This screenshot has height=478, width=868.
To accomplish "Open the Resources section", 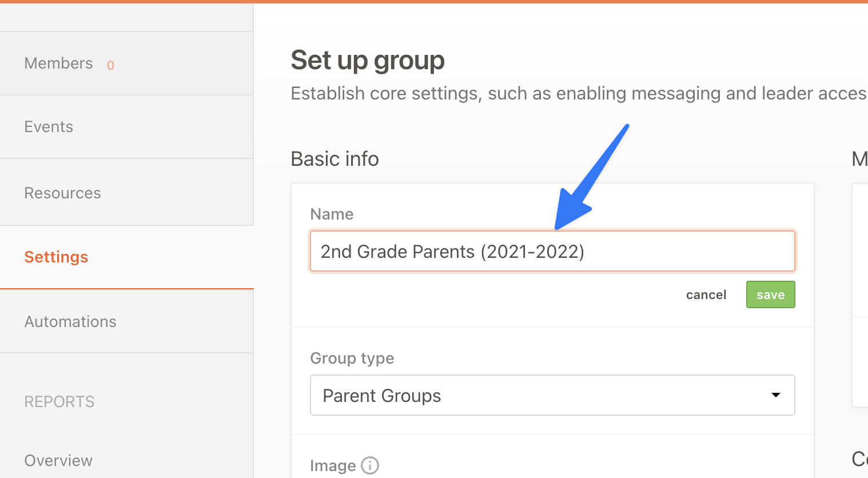I will click(126, 192).
